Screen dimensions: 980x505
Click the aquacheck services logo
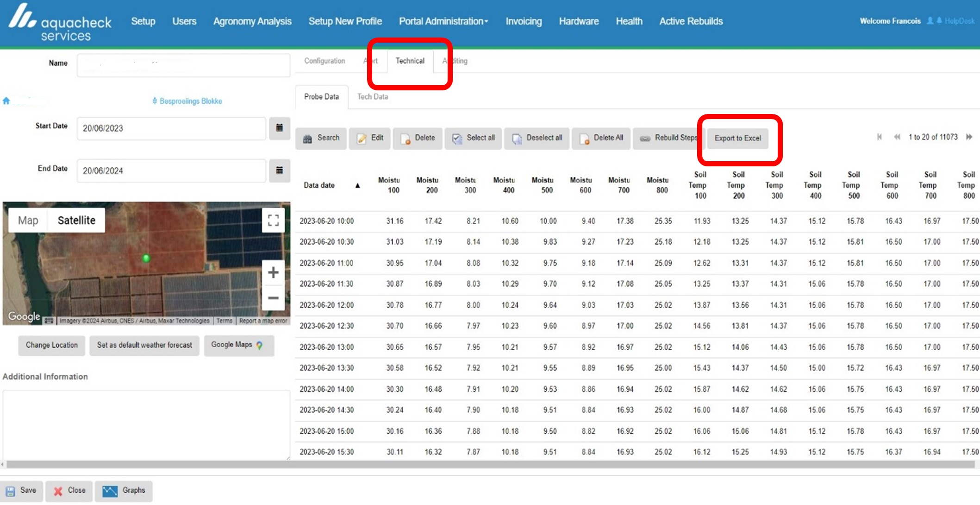pyautogui.click(x=60, y=23)
